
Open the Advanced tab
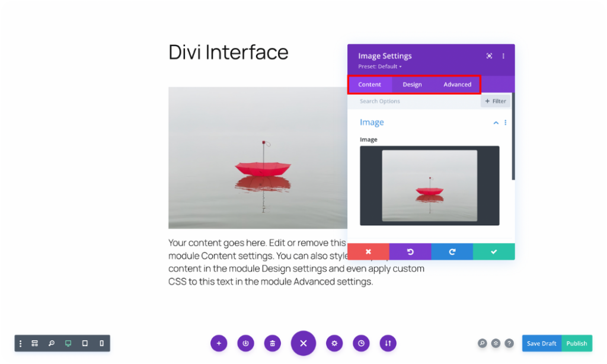(457, 84)
